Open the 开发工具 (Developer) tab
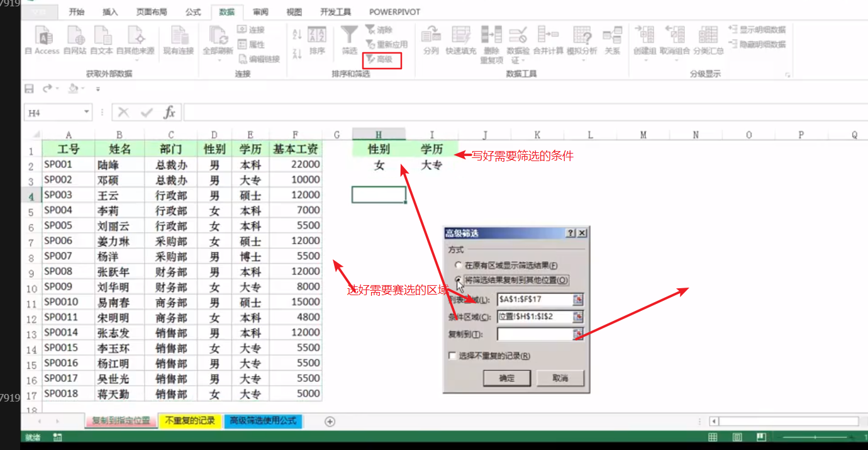This screenshot has height=450, width=868. point(335,12)
